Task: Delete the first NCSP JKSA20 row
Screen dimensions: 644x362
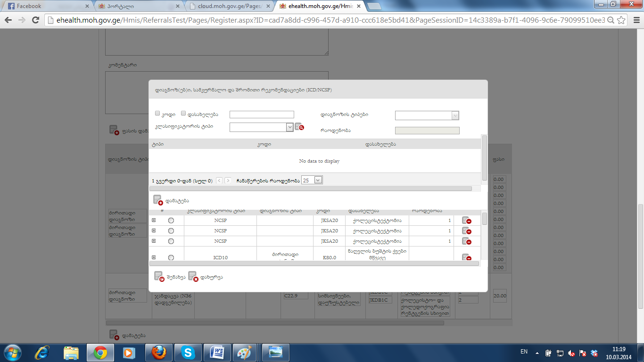Action: click(x=466, y=220)
